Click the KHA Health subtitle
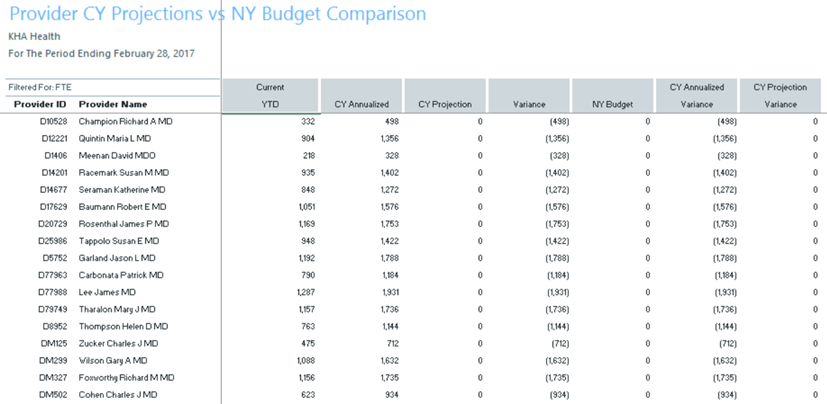827x404 pixels. tap(34, 36)
